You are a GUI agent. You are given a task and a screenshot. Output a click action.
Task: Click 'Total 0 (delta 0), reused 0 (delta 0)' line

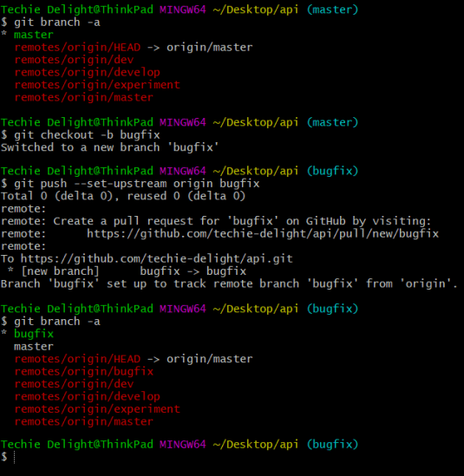tap(123, 196)
